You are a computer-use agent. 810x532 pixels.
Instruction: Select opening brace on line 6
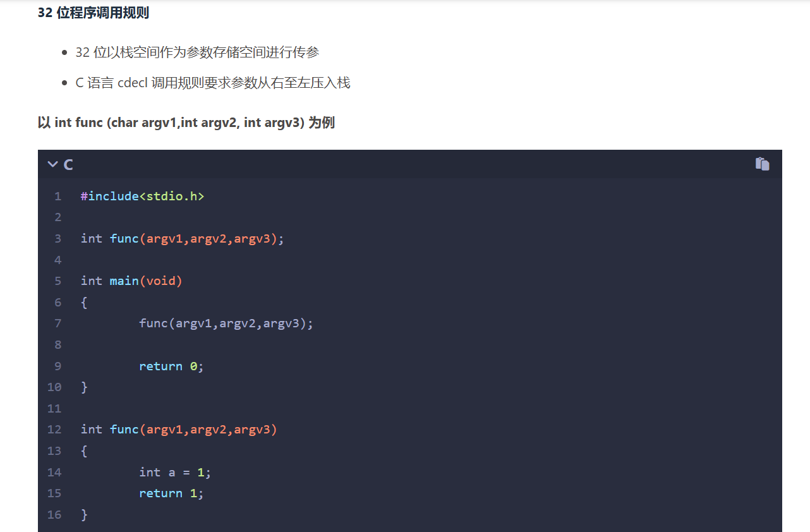tap(84, 302)
